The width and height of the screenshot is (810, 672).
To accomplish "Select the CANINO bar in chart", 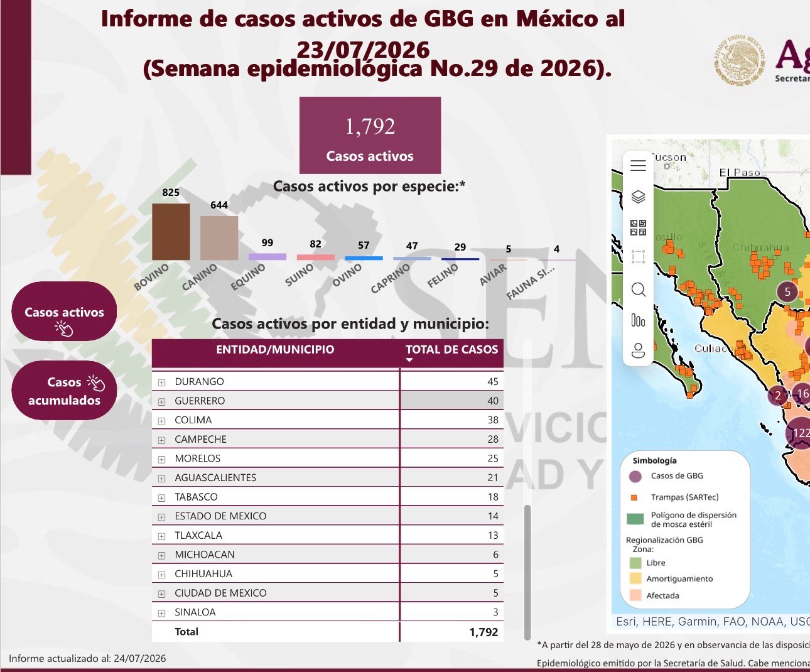I will tap(219, 238).
